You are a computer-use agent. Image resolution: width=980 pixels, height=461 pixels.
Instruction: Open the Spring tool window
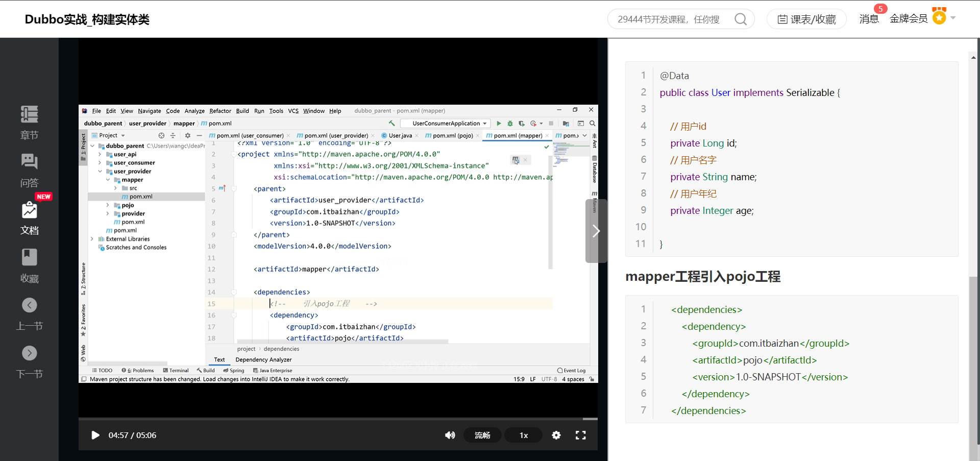pos(234,371)
